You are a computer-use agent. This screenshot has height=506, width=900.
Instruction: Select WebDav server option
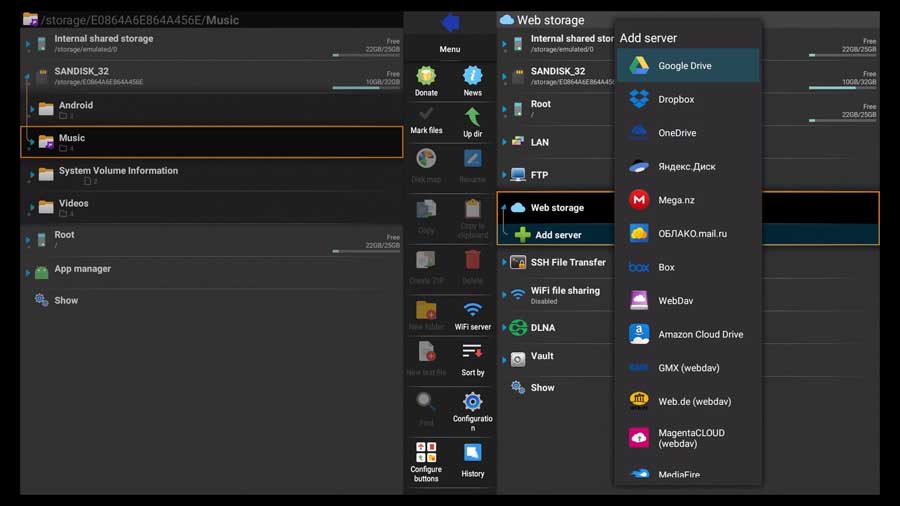click(x=688, y=301)
